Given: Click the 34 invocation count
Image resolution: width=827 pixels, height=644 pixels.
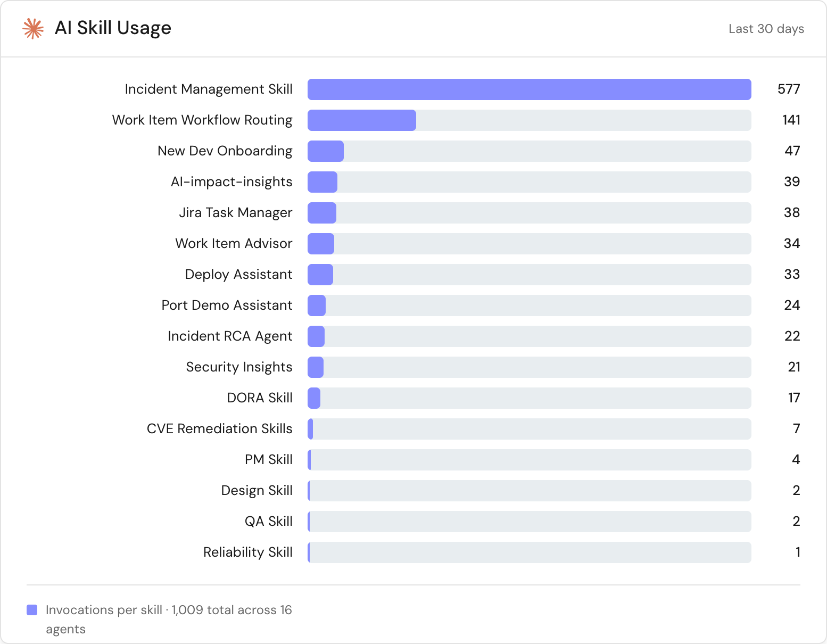Looking at the screenshot, I should tap(792, 244).
